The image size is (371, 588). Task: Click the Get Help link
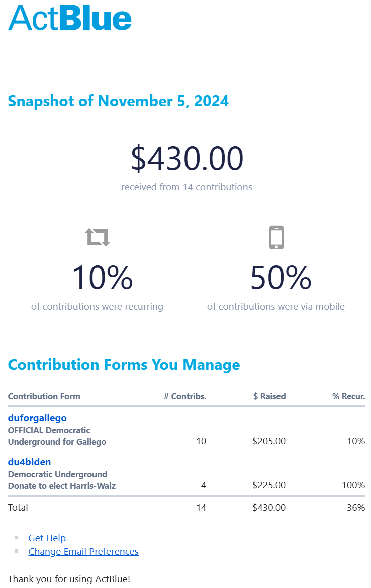point(47,538)
